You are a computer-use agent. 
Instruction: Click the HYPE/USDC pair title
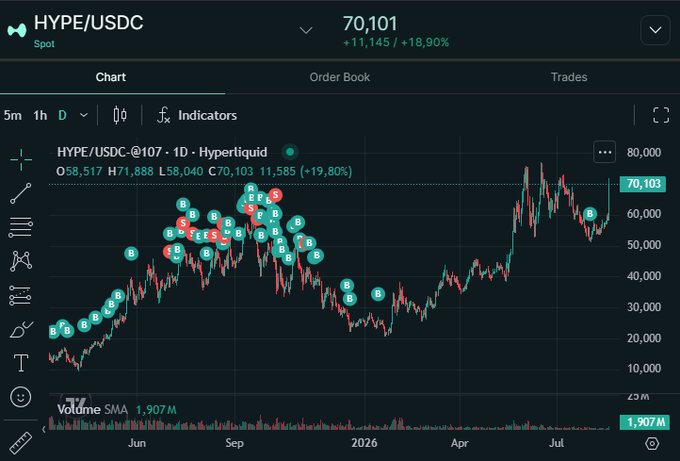click(88, 23)
